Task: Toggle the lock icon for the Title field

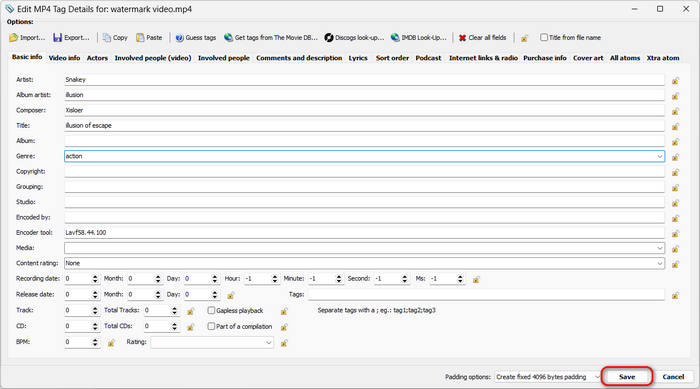Action: click(x=675, y=126)
